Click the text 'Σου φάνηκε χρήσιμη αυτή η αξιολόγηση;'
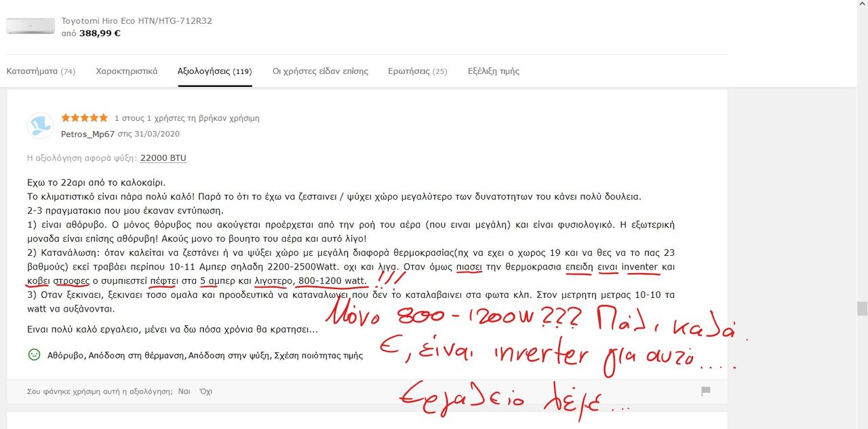 (100, 392)
